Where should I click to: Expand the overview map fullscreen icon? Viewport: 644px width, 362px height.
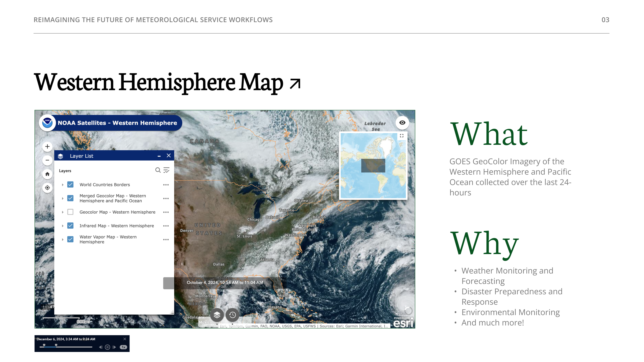pyautogui.click(x=401, y=136)
